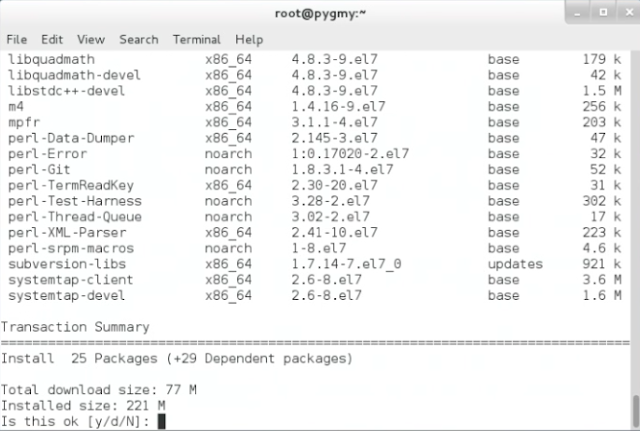The height and width of the screenshot is (431, 640).
Task: Minimize the terminal window
Action: pyautogui.click(x=578, y=13)
